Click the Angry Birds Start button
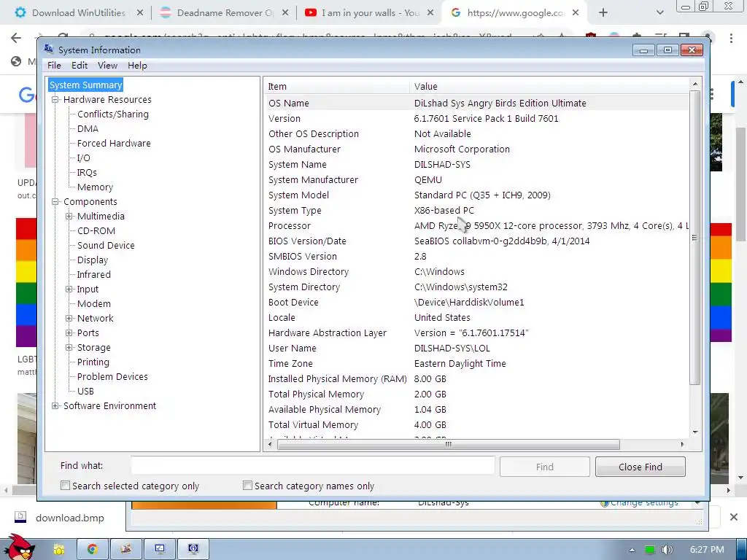Image resolution: width=747 pixels, height=560 pixels. [x=20, y=547]
